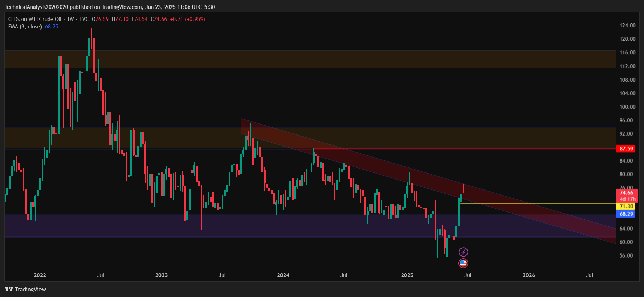Click the 60.00 price axis label
The width and height of the screenshot is (644, 297).
(626, 242)
